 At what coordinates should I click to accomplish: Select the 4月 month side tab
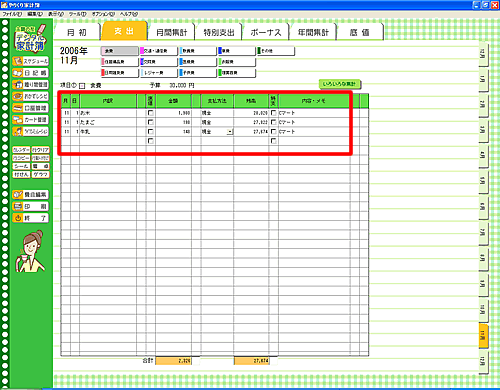[x=483, y=155]
